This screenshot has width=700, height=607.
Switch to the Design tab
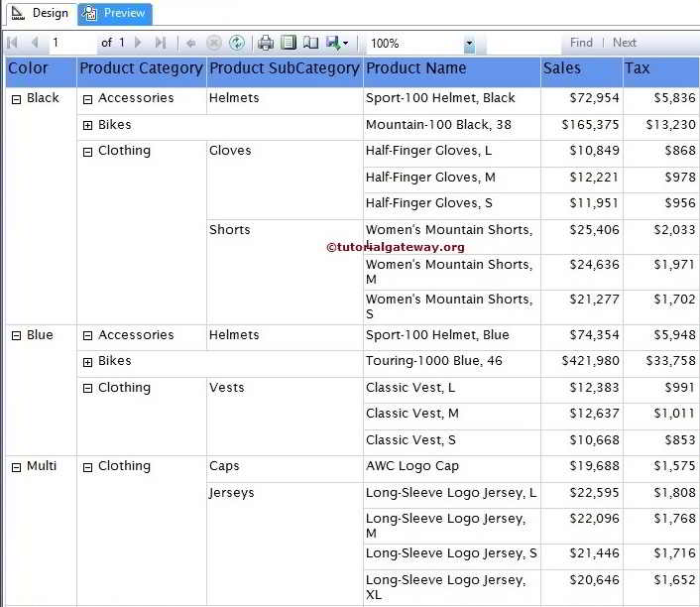click(x=41, y=14)
